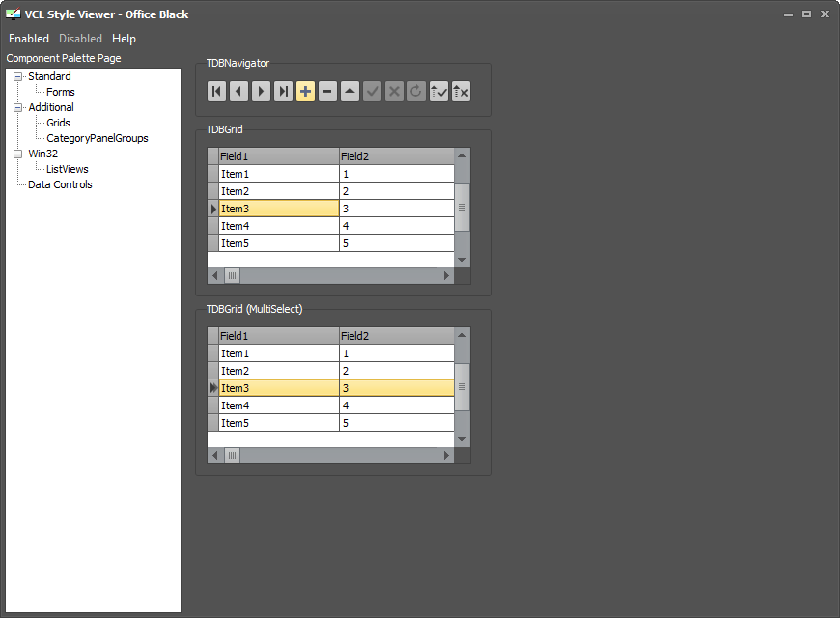The height and width of the screenshot is (618, 840).
Task: Click the first TDBGrid vertical scrollbar thumb
Action: [462, 208]
